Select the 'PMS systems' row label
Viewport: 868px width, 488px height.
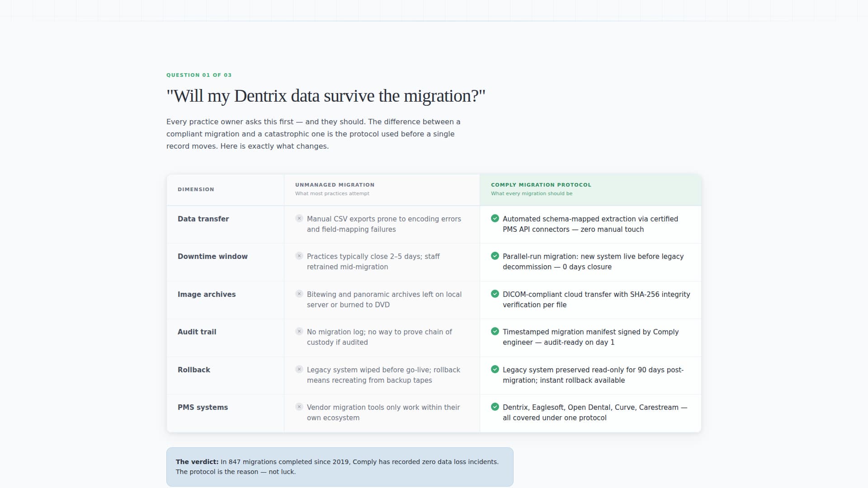[203, 407]
